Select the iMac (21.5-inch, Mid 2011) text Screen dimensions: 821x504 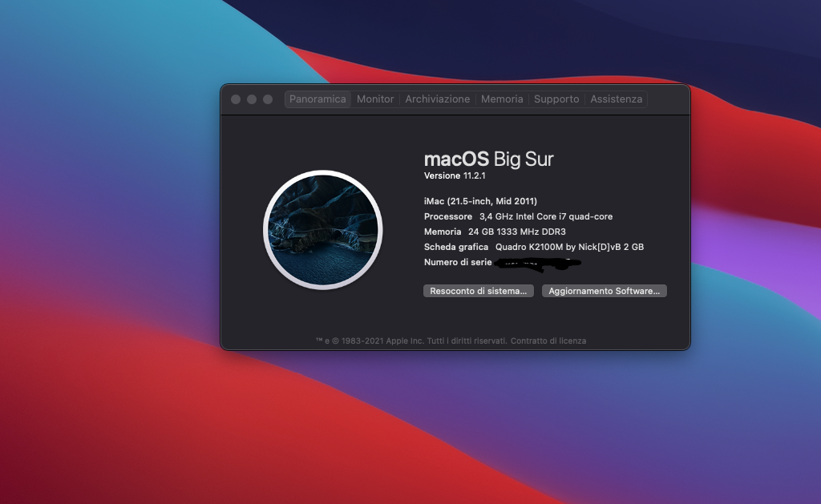point(481,201)
